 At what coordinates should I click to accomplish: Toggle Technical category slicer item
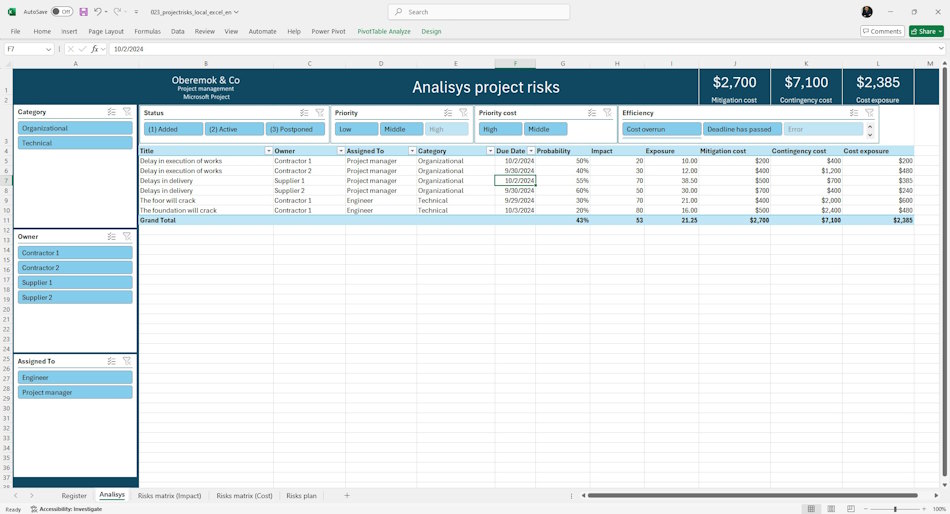75,143
